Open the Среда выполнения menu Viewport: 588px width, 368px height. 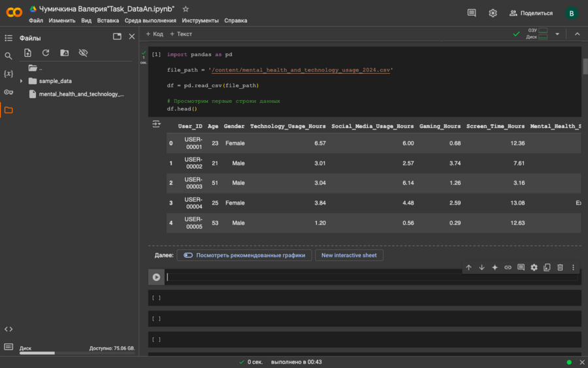(x=150, y=20)
